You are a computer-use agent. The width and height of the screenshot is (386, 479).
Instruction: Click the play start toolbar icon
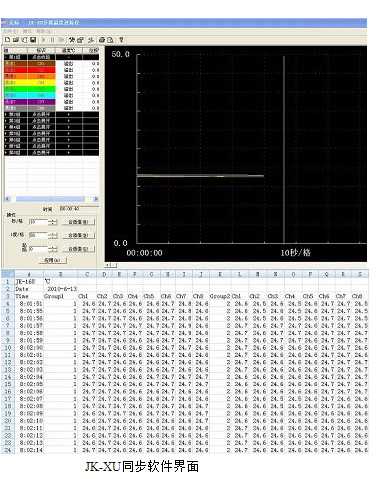click(43, 40)
